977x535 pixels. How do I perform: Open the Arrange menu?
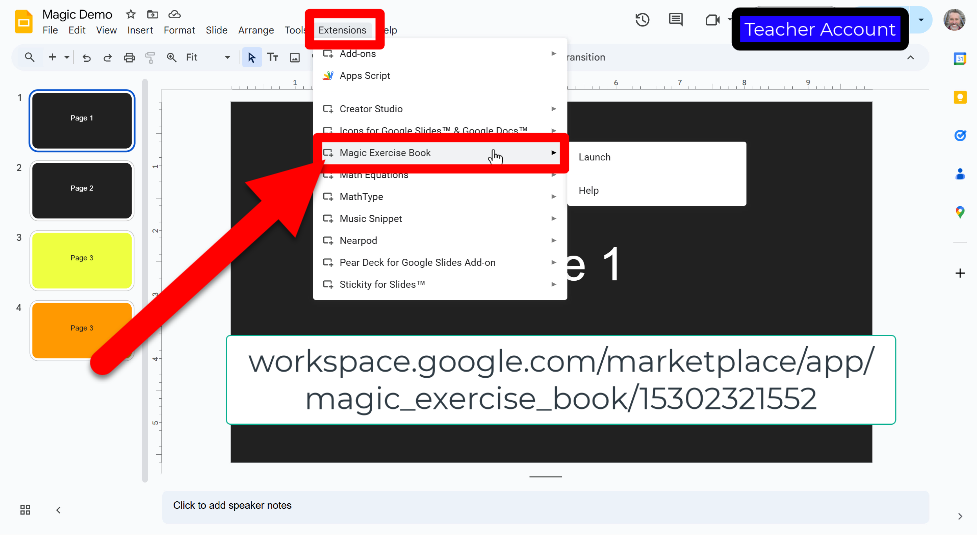tap(255, 30)
